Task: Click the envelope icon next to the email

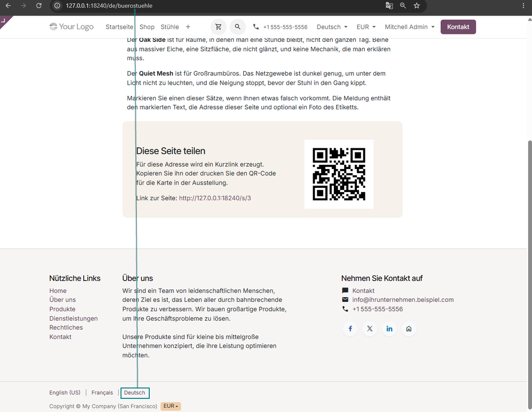Action: click(x=345, y=299)
